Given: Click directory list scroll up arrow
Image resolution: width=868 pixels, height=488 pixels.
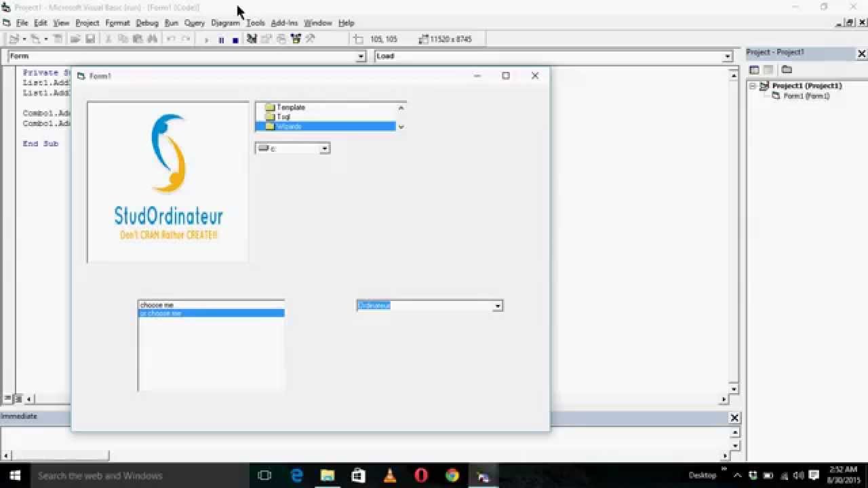Looking at the screenshot, I should (401, 108).
